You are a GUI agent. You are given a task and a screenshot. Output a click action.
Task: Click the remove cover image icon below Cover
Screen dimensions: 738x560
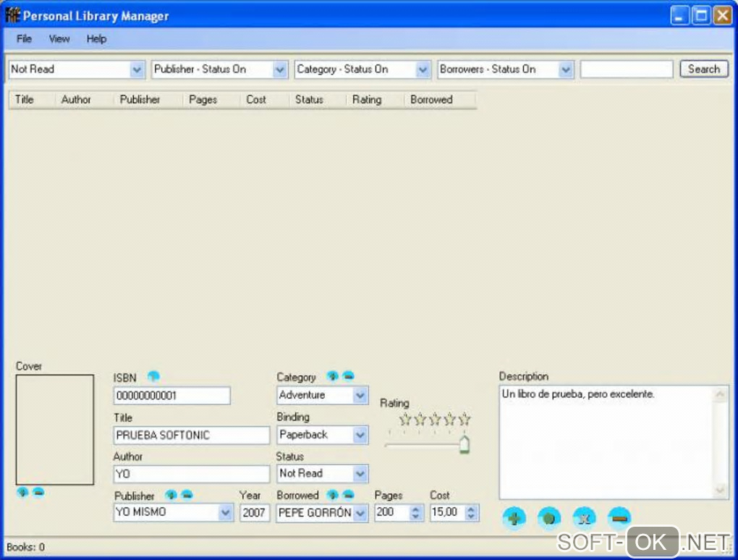tap(38, 492)
